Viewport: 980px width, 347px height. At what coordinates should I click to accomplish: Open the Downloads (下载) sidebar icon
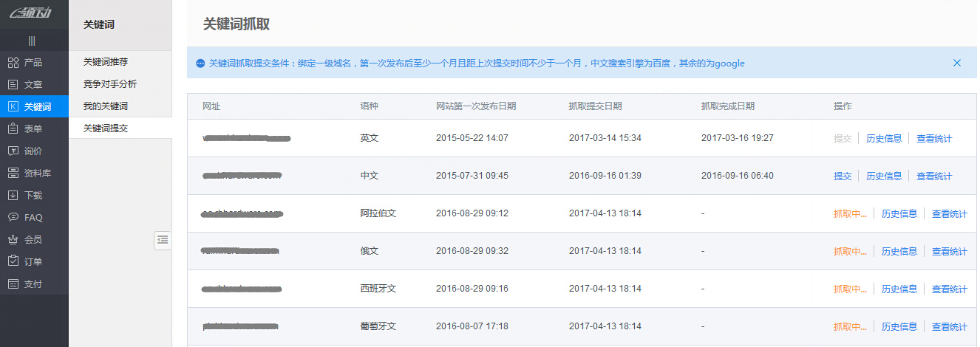[13, 196]
